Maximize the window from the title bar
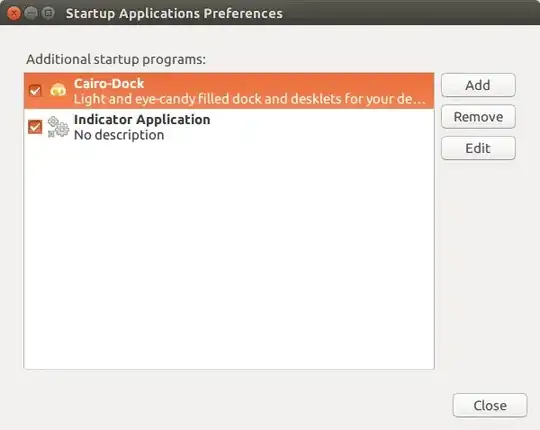This screenshot has width=540, height=430. pos(48,13)
